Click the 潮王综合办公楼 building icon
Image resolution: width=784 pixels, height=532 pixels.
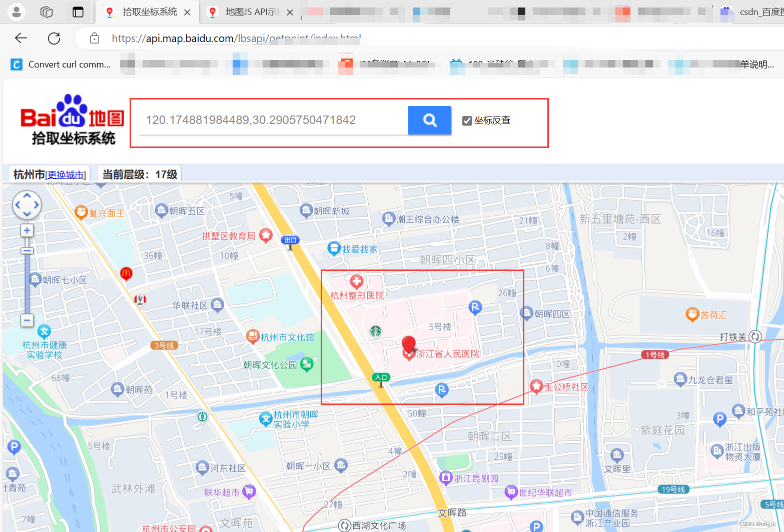coord(388,219)
